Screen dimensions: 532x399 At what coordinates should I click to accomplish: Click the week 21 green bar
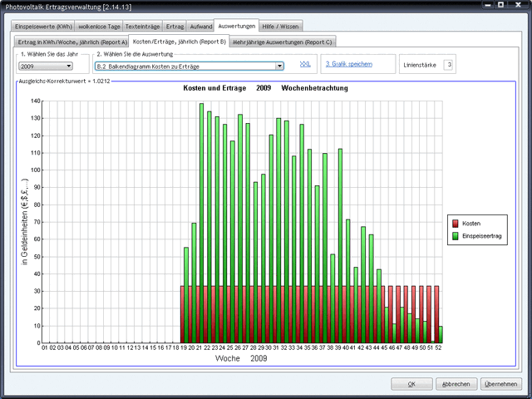click(x=201, y=223)
